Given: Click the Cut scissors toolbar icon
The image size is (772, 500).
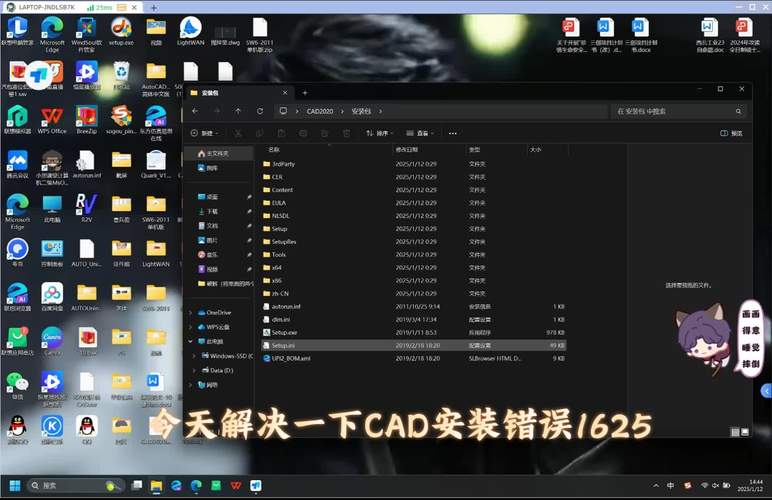Looking at the screenshot, I should 238,133.
